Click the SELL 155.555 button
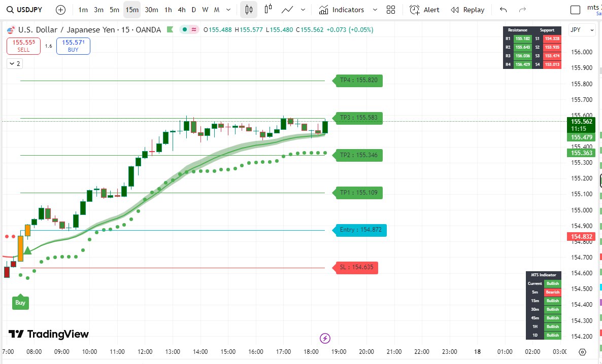The image size is (602, 364). click(x=23, y=46)
